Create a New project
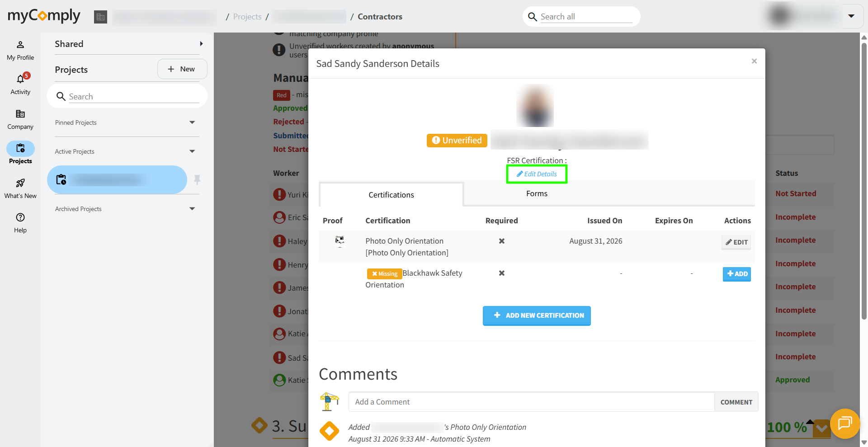 [x=182, y=69]
